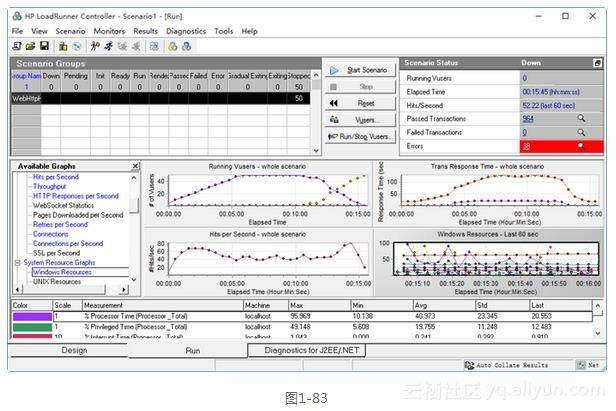Click the Save Scenario floppy disk icon
This screenshot has width=616, height=411.
pyautogui.click(x=44, y=46)
